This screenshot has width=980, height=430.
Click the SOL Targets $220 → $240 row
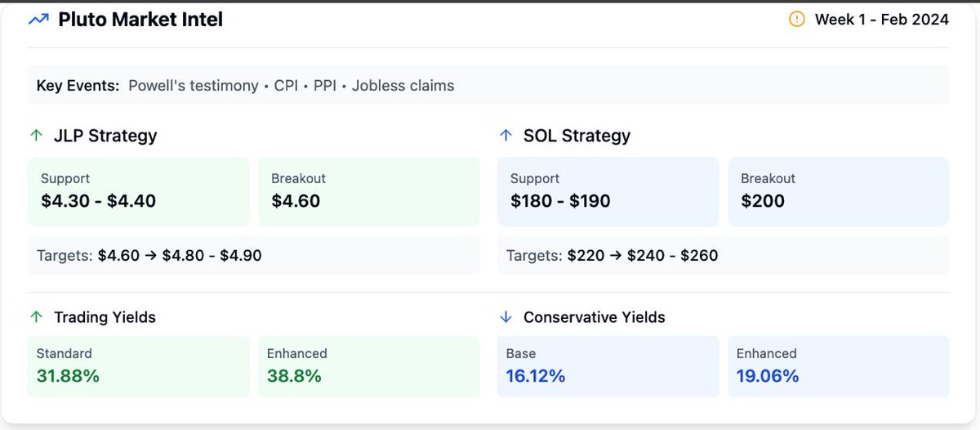pos(724,255)
